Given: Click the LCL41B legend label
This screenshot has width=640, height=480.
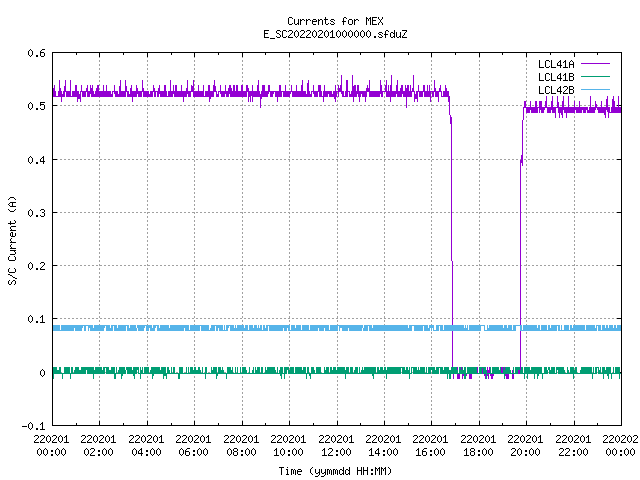Looking at the screenshot, I should click(x=556, y=77).
